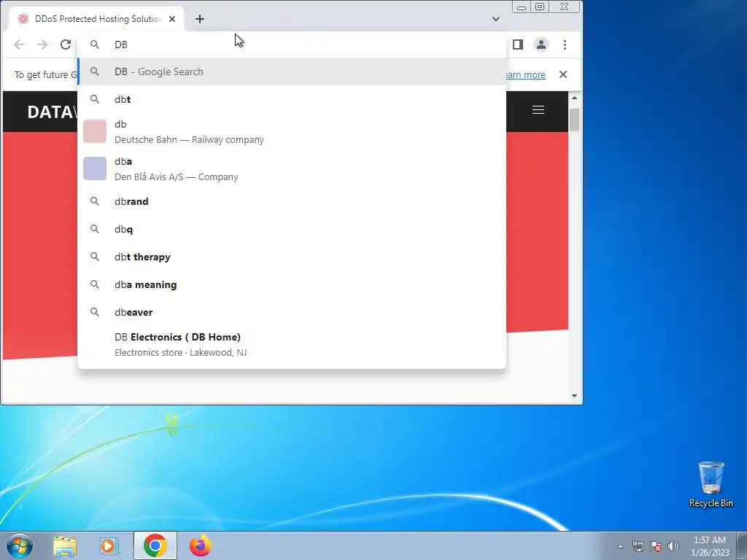
Task: Click the network tray icon
Action: (x=638, y=546)
